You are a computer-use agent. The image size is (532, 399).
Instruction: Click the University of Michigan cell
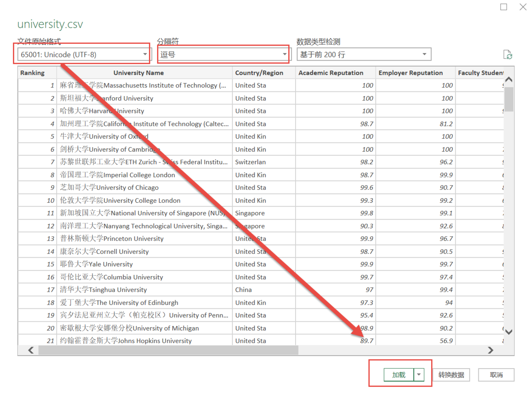pyautogui.click(x=145, y=328)
